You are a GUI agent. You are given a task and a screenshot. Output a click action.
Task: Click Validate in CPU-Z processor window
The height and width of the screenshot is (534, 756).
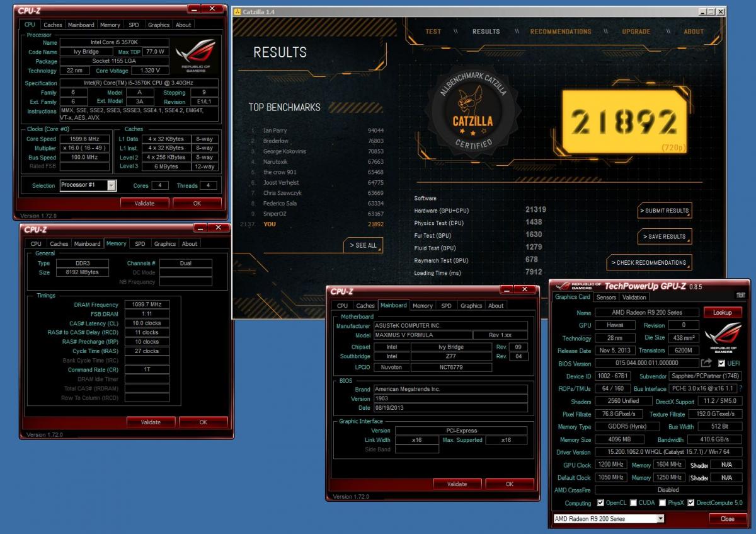coord(144,203)
